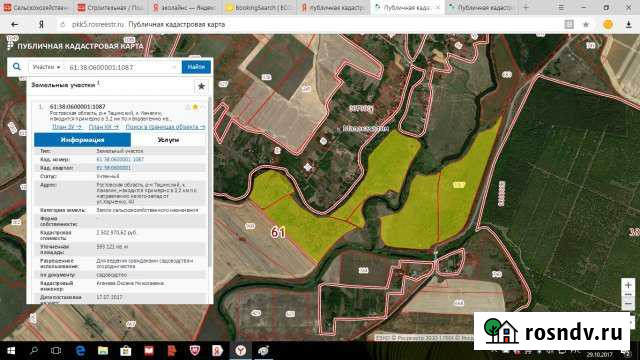This screenshot has height=360, width=640.
Task: Open the favorites star button beside Земельные участки
Action: [201, 86]
